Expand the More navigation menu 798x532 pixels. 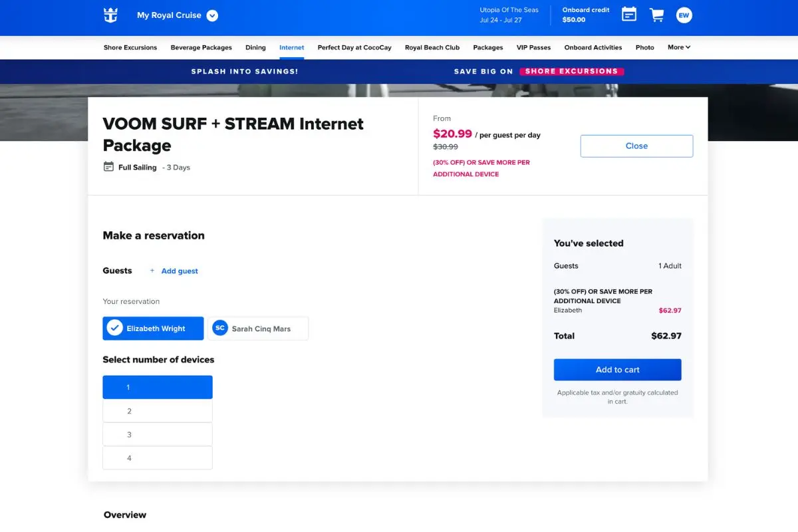(x=679, y=47)
